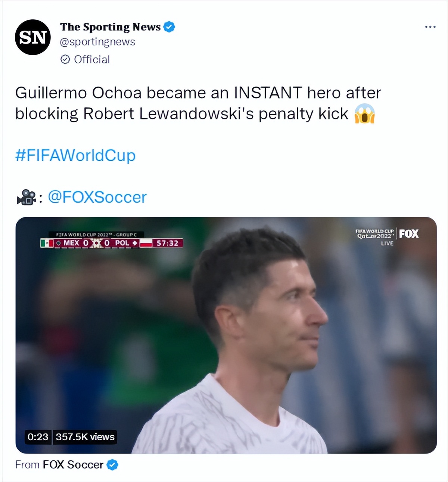This screenshot has width=448, height=482.
Task: Open the @sportingnews handle link
Action: coord(97,42)
